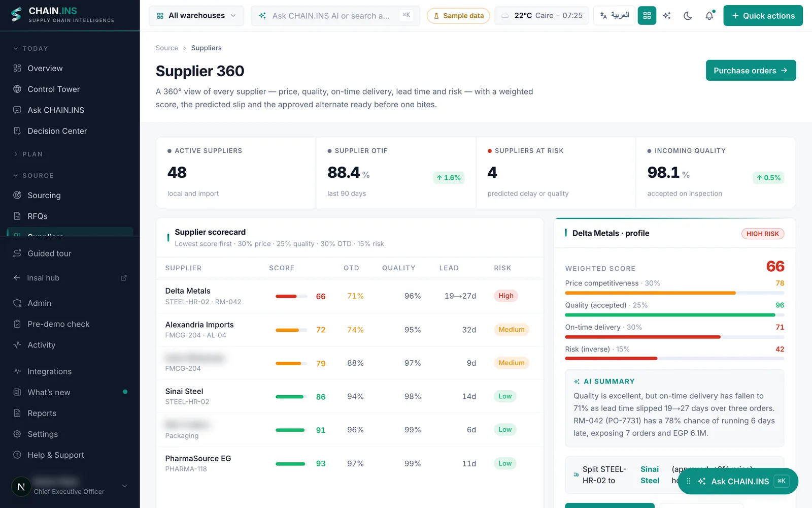Open Quick actions
Screen dimensions: 812x508
click(763, 16)
